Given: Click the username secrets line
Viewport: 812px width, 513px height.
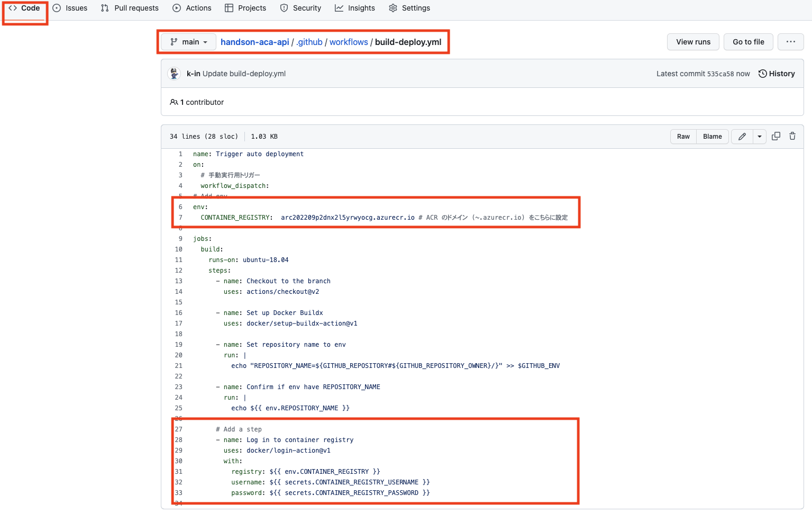Looking at the screenshot, I should click(x=331, y=482).
